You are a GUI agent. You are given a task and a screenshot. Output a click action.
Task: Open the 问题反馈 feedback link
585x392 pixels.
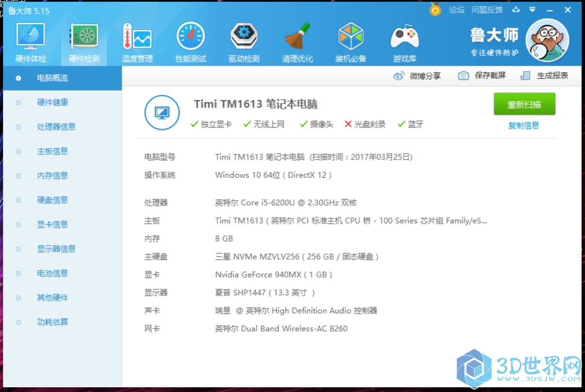(487, 10)
